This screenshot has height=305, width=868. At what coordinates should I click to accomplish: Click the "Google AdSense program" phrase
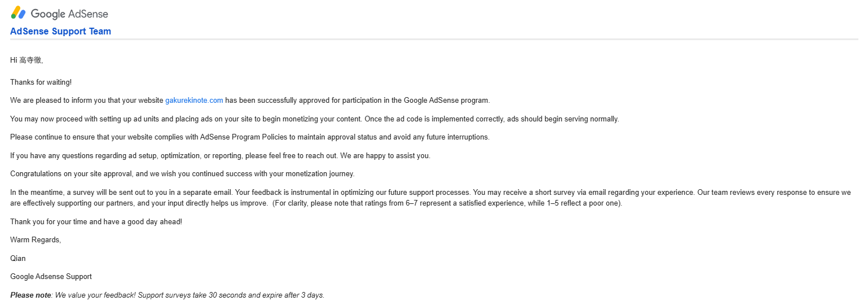point(446,101)
